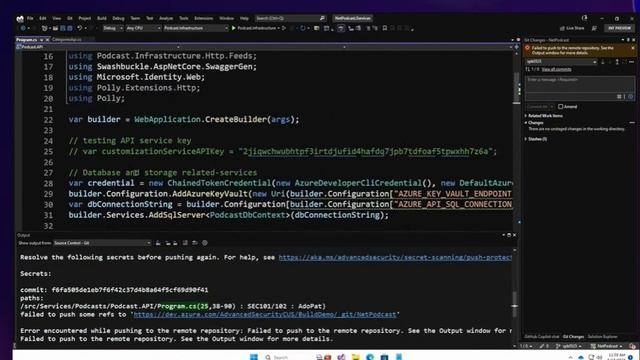This screenshot has width=640, height=360.
Task: Switch to the GitHub Copilot chat tab
Action: 542,337
